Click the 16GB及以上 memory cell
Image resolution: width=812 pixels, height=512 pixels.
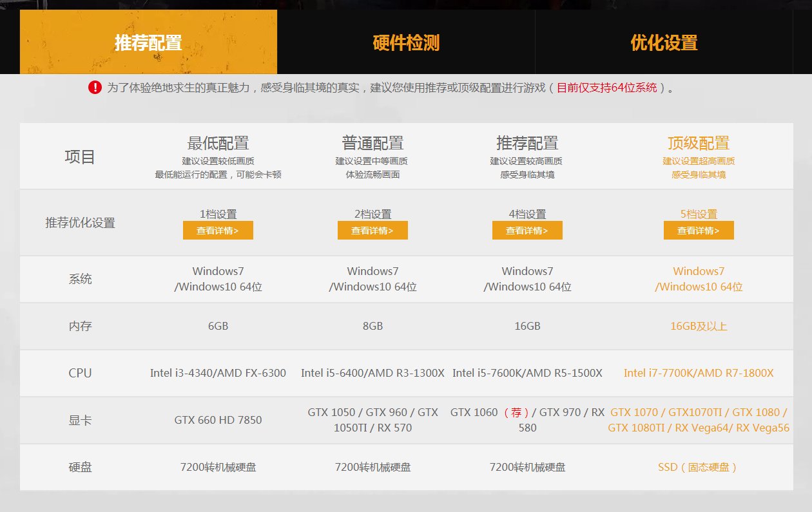coord(699,327)
